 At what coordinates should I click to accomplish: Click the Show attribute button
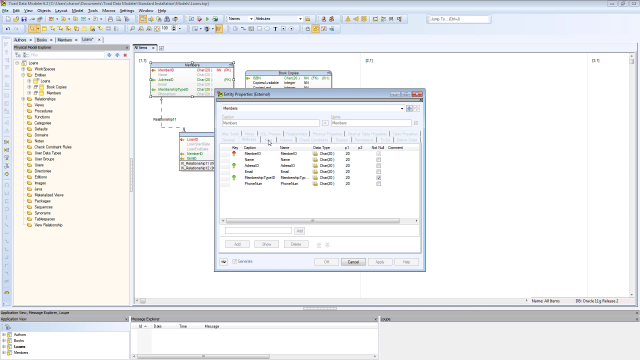point(266,244)
